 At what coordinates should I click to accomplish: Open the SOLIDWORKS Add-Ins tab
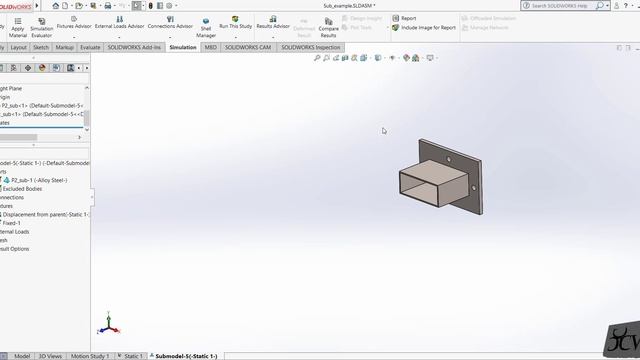tap(134, 47)
